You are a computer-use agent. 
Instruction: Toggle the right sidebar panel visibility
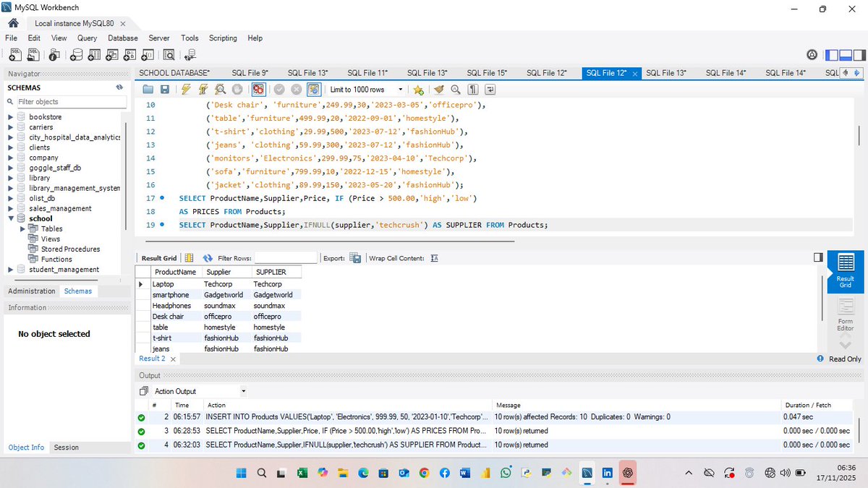tap(859, 55)
